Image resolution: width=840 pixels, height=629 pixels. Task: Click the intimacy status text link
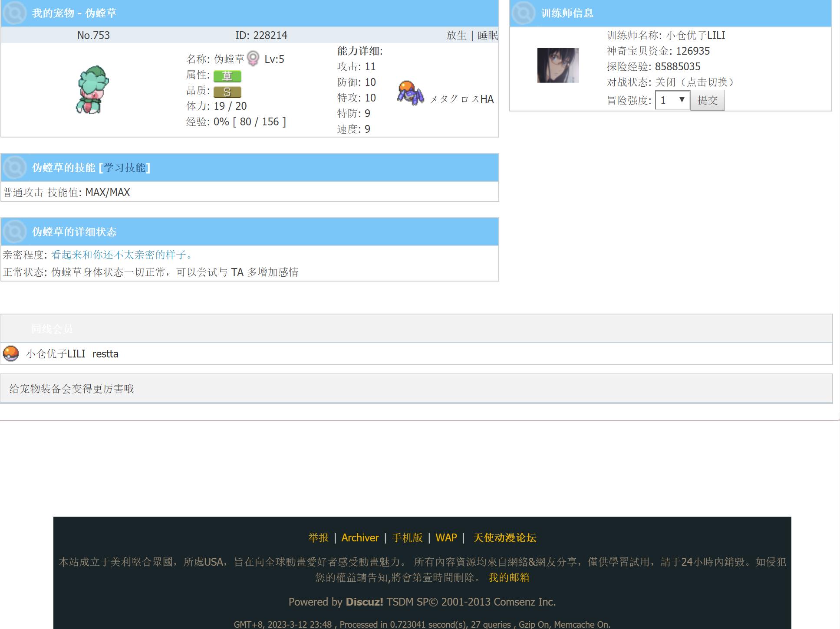pyautogui.click(x=122, y=255)
